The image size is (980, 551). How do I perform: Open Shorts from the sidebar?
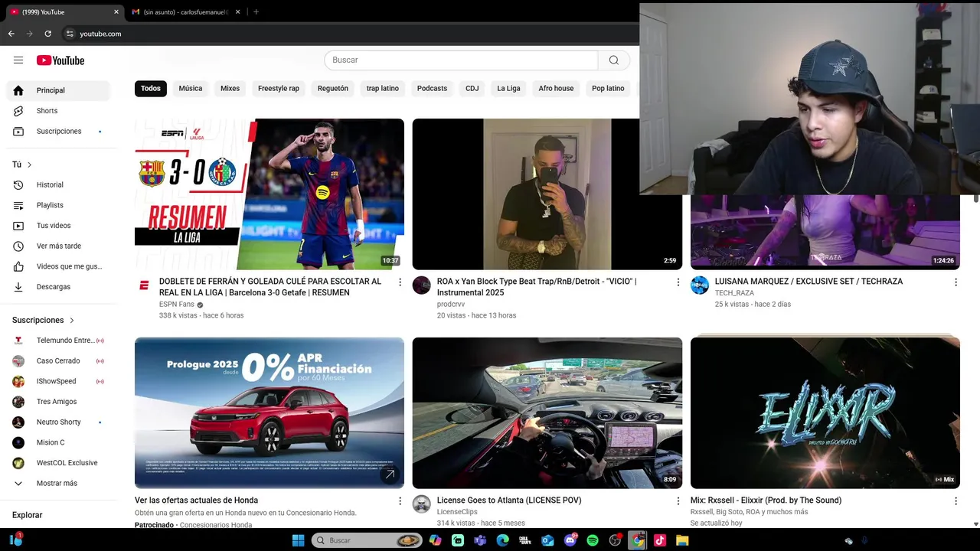[58, 111]
